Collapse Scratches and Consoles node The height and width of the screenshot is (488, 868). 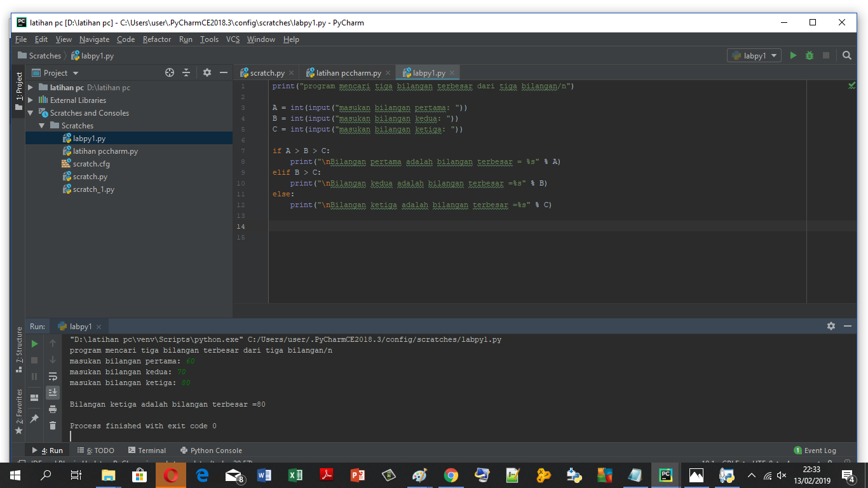click(30, 113)
